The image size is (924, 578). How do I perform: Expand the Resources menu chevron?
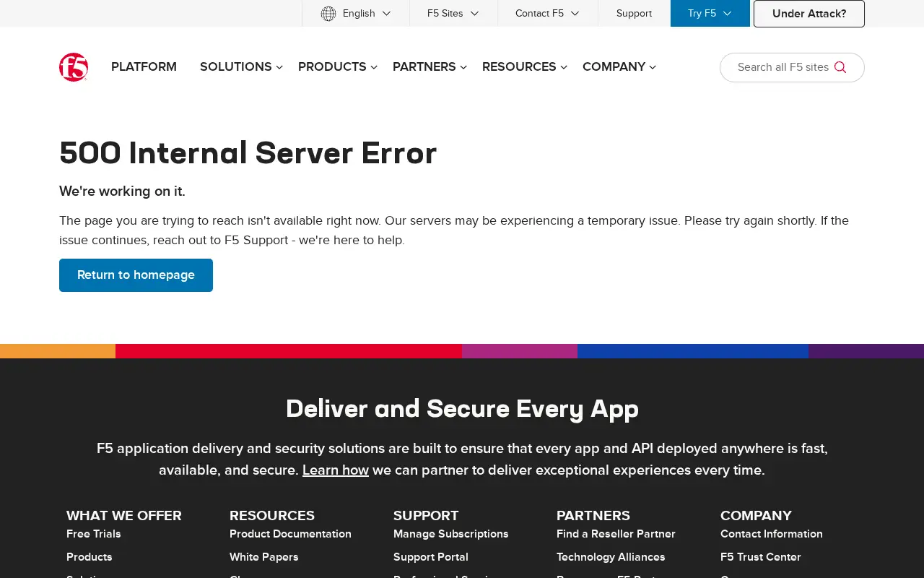point(564,67)
